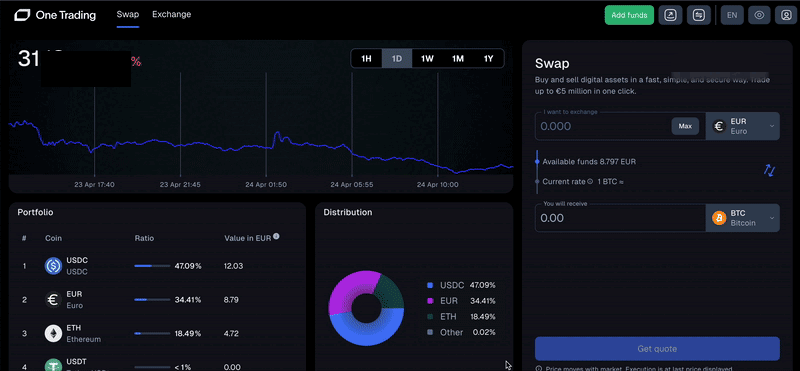
Task: Click the You will receive amount field
Action: 620,218
